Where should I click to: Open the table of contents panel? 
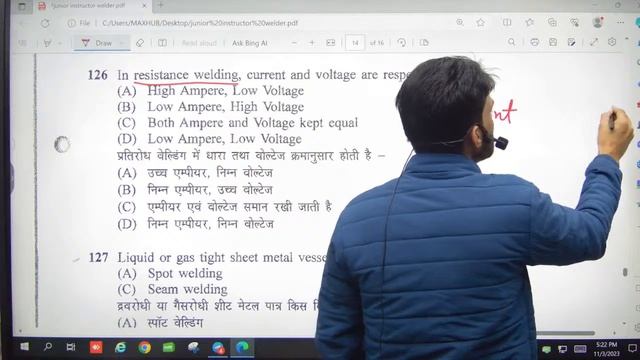tap(23, 43)
